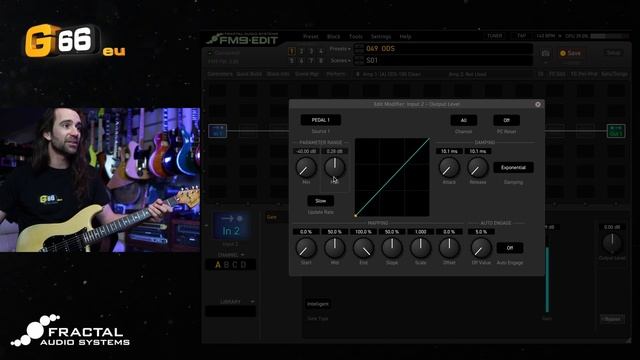The height and width of the screenshot is (360, 640).
Task: Click the TAP tempo button
Action: [521, 36]
